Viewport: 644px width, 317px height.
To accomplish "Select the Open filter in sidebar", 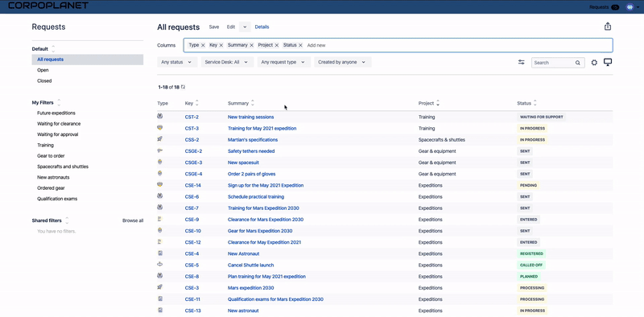I will coord(43,70).
